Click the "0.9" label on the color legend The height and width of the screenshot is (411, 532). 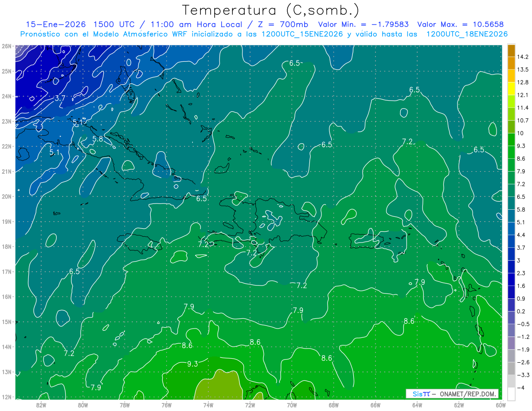tap(521, 298)
